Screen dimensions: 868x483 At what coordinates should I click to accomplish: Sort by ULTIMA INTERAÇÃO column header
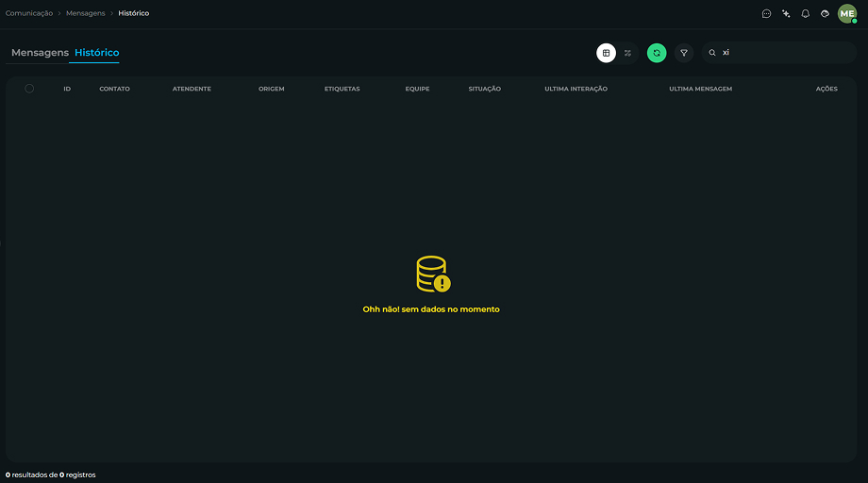pos(576,89)
